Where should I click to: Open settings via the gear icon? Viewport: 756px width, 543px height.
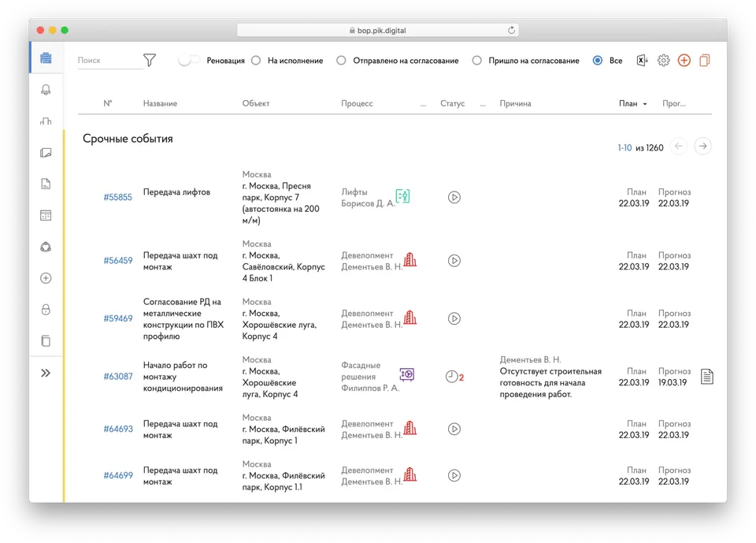pyautogui.click(x=662, y=60)
